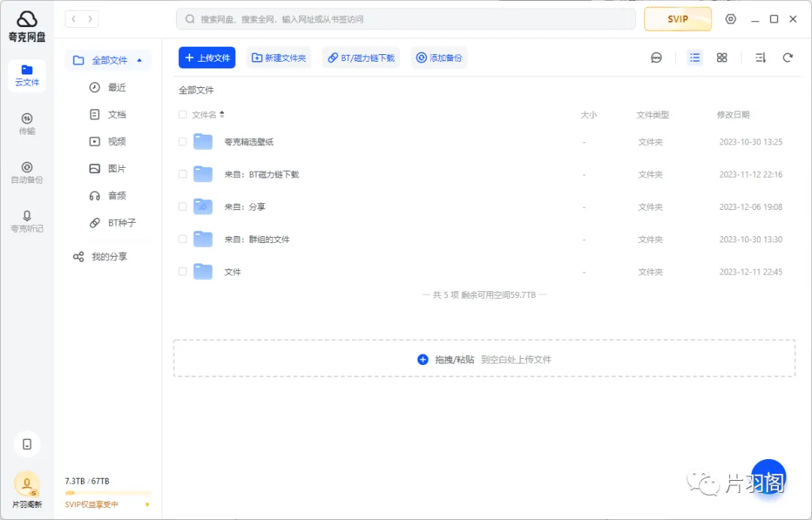Click the 大小 column header
Screen dimensions: 812x520
[588, 114]
